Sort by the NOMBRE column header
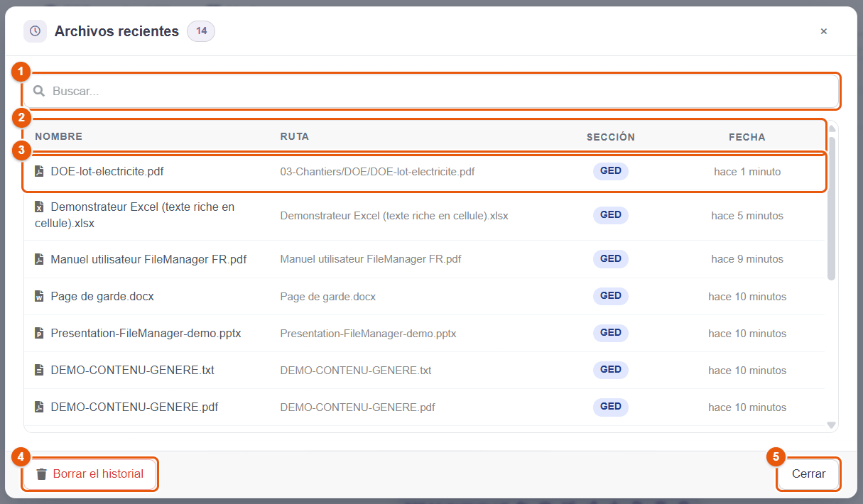 [x=58, y=137]
